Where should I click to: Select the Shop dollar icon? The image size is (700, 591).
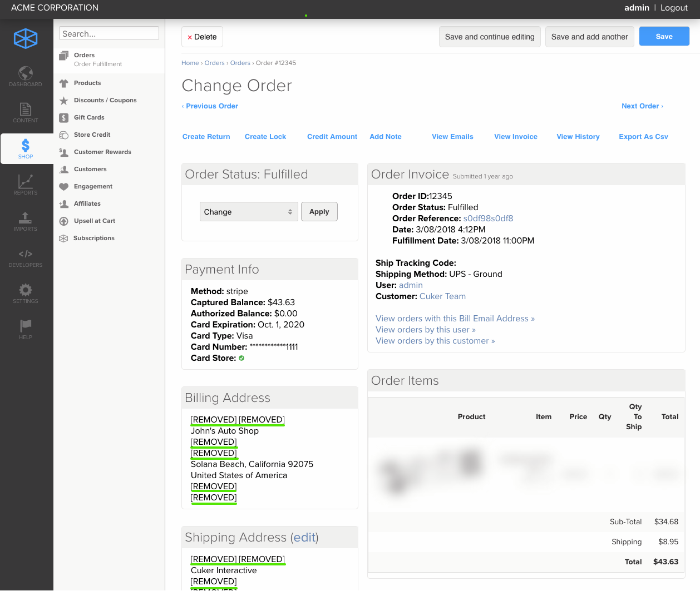click(26, 145)
